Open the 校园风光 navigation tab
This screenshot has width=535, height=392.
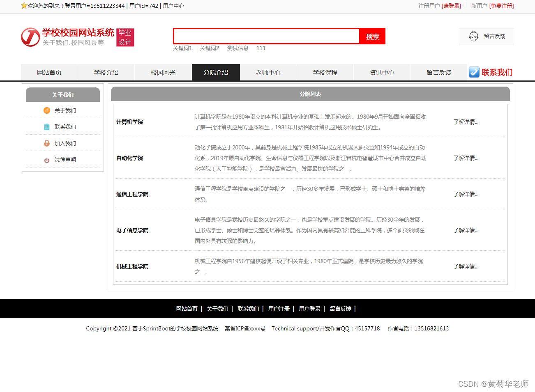click(x=163, y=72)
